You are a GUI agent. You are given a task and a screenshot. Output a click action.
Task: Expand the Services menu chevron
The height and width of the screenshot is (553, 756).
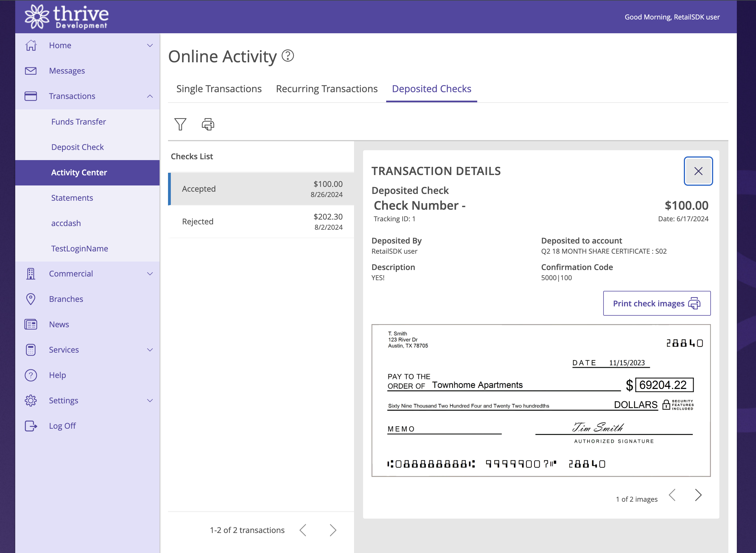[150, 350]
